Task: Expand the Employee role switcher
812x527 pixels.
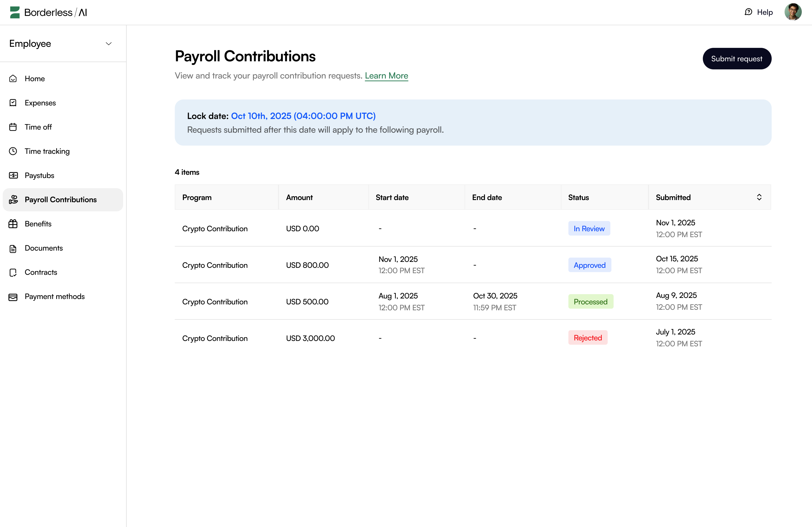Action: [x=109, y=44]
